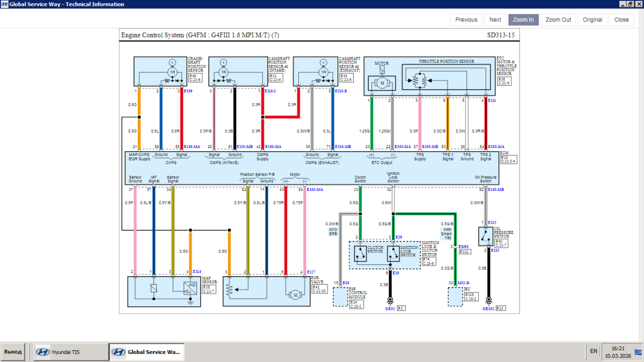The image size is (644, 362).
Task: Open ignition lock switch P.74 reference
Action: (x=429, y=262)
